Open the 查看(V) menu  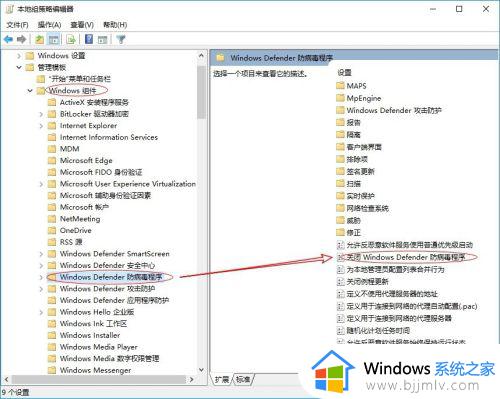point(82,25)
